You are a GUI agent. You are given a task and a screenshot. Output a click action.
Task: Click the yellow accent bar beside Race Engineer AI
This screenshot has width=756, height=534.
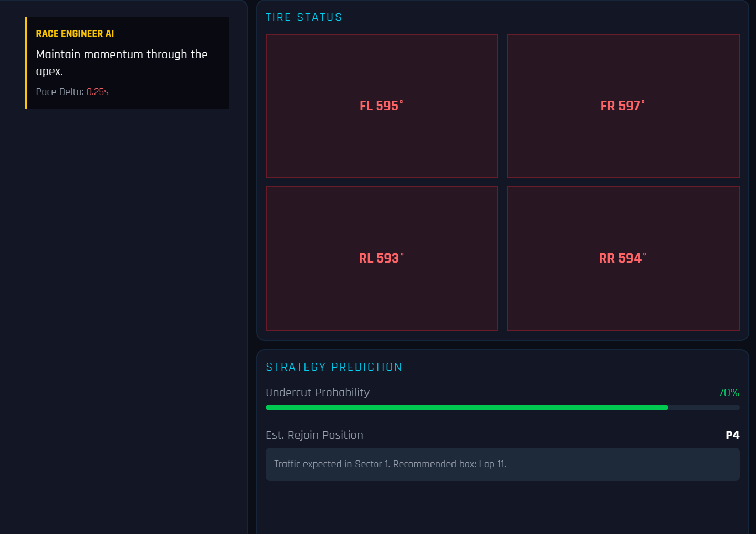[x=27, y=62]
